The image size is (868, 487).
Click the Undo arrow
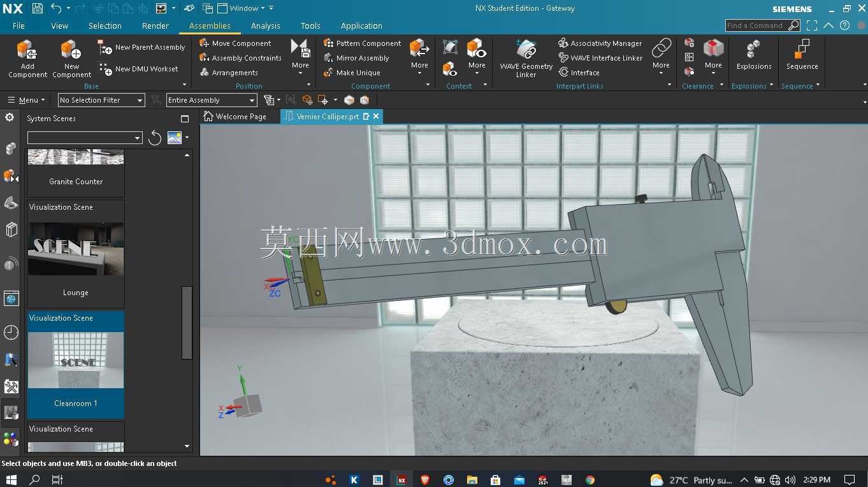tap(56, 8)
